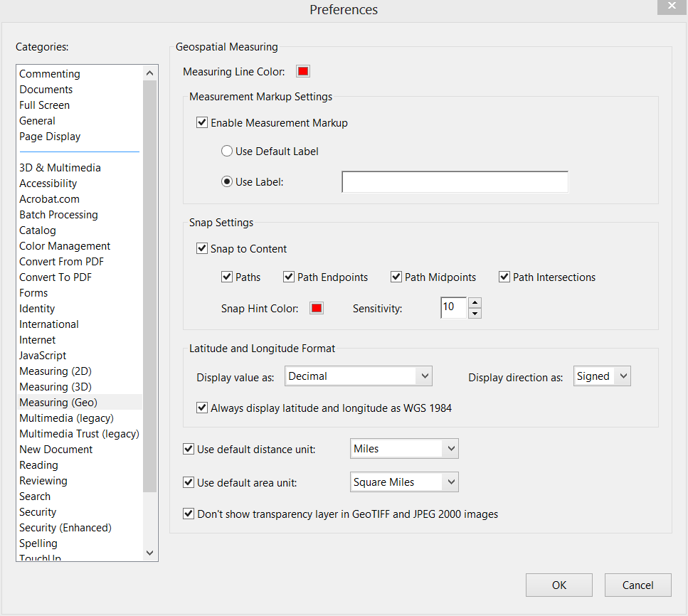Viewport: 688px width, 616px height.
Task: Select the Use Default Label radio button
Action: (227, 151)
